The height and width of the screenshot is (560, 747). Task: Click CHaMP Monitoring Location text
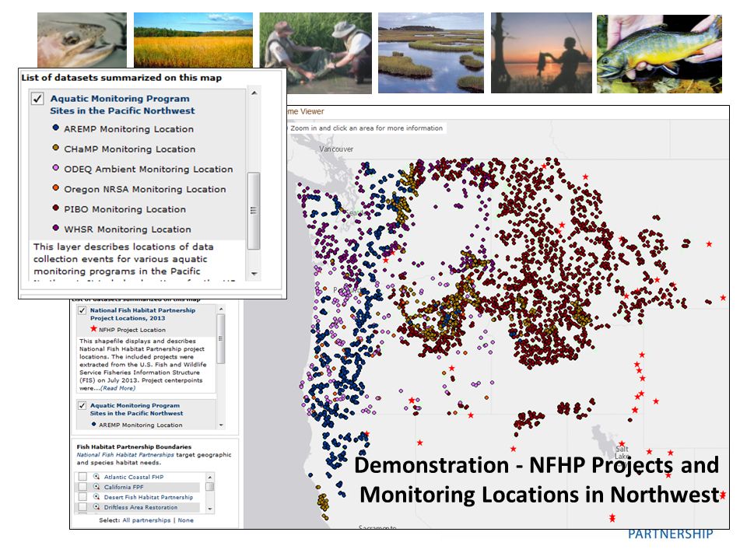(x=130, y=149)
